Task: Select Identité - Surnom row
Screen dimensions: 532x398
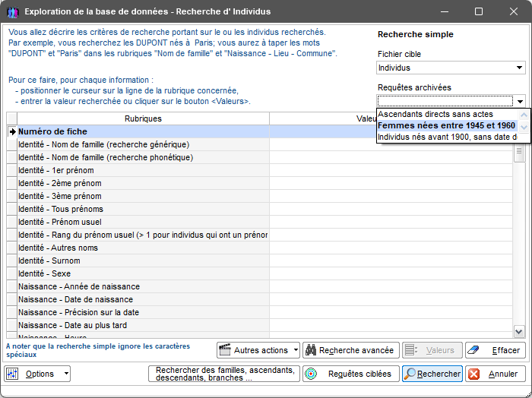Action: click(143, 261)
